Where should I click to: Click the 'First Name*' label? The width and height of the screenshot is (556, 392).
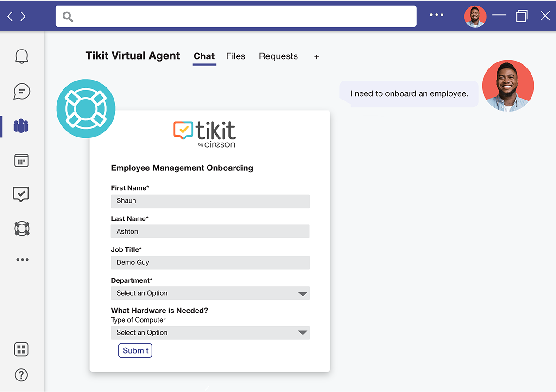pos(130,188)
